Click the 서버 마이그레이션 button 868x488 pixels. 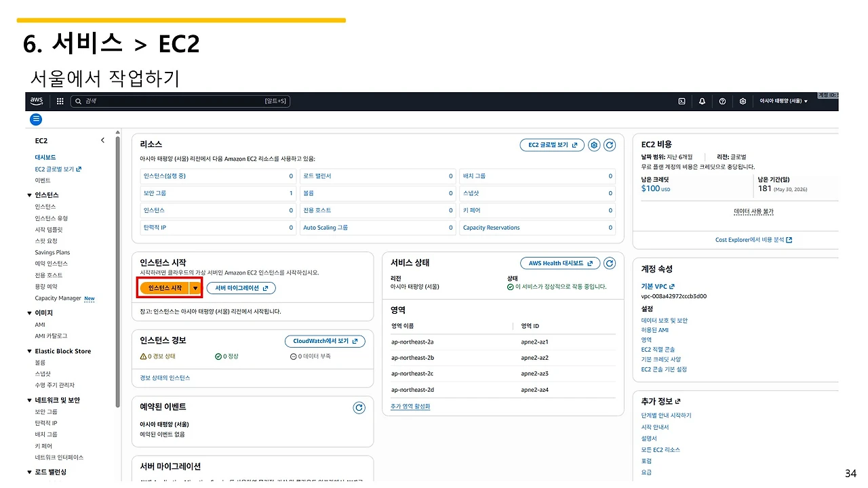pos(241,288)
